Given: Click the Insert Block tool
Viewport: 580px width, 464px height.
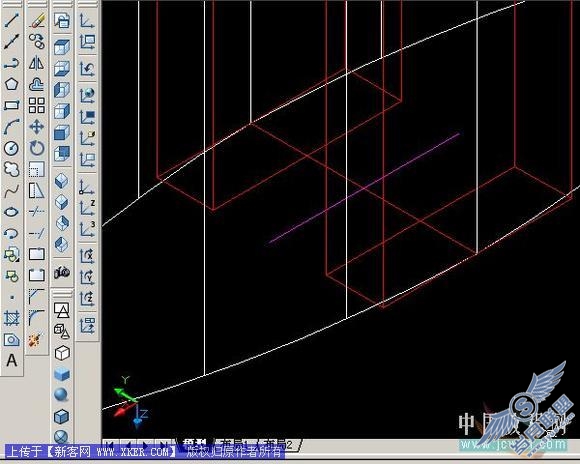Looking at the screenshot, I should [11, 255].
